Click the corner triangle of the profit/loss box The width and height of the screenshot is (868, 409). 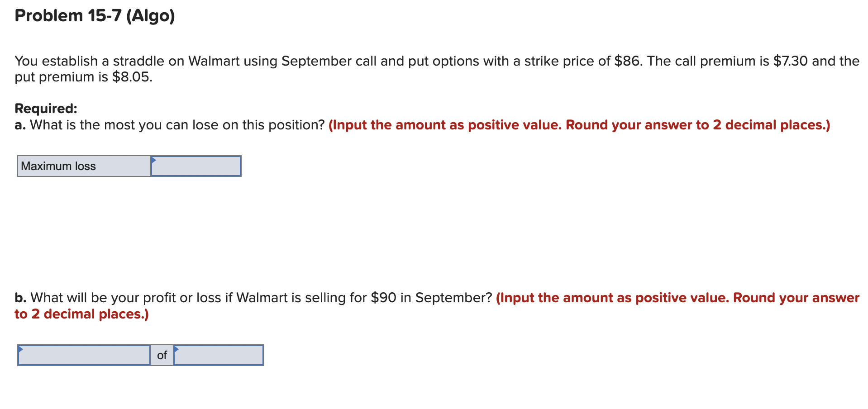[x=21, y=350]
